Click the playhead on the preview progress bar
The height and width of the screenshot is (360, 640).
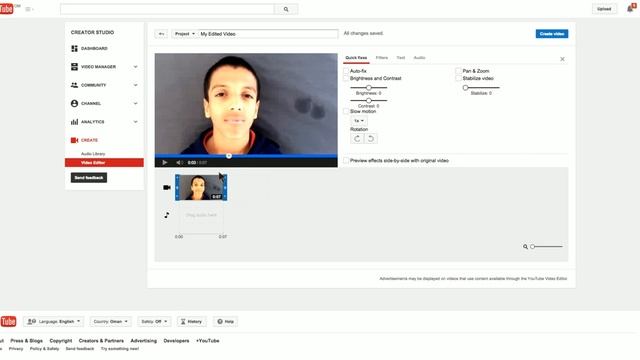[x=229, y=156]
